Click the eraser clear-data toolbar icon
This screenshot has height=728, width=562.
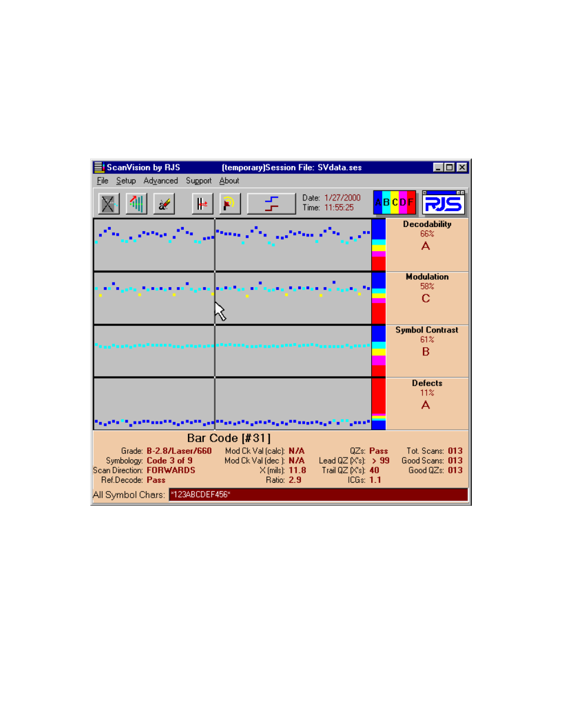(164, 204)
